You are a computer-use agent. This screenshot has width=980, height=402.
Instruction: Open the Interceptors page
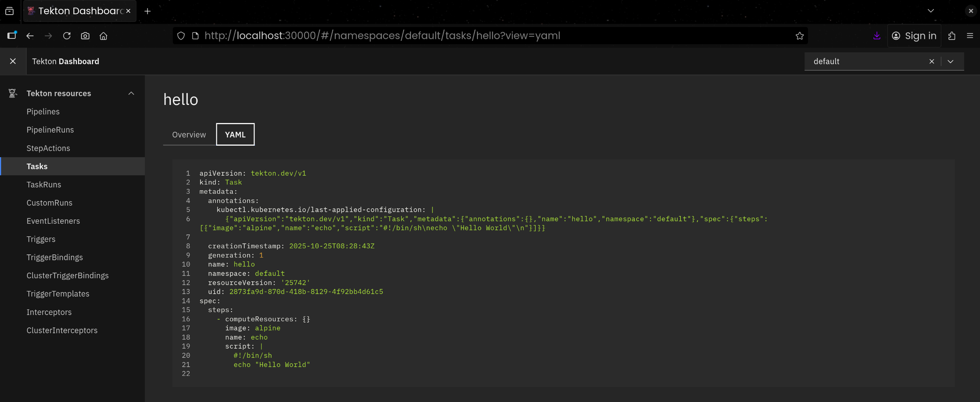(x=49, y=312)
